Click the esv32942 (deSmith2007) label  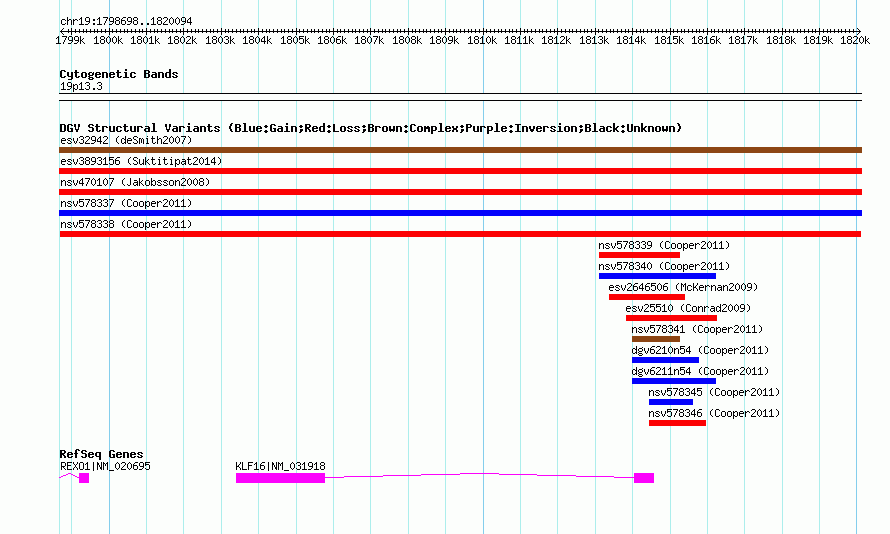tap(126, 140)
